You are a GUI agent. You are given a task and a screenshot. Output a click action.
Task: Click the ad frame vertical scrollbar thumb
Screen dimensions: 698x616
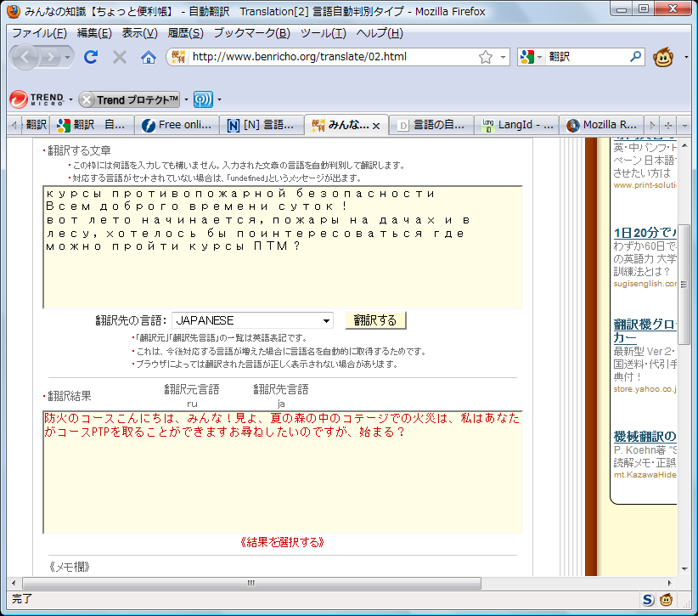pos(684,284)
